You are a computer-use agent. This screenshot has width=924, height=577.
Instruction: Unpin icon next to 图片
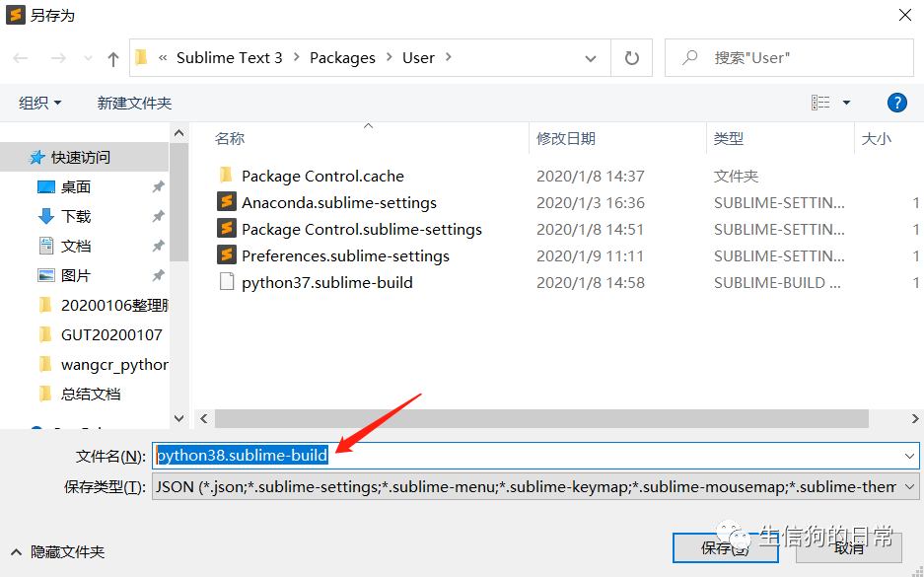(158, 275)
